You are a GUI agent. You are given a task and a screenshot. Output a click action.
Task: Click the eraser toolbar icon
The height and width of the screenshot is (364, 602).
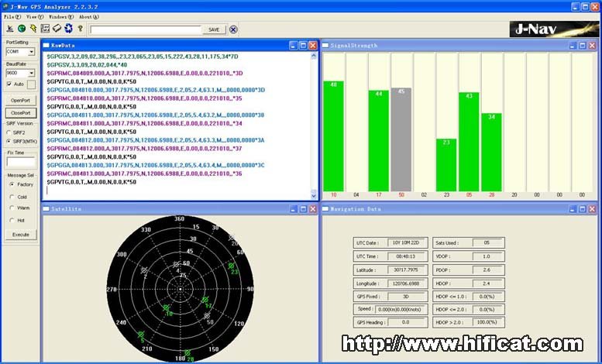(57, 29)
